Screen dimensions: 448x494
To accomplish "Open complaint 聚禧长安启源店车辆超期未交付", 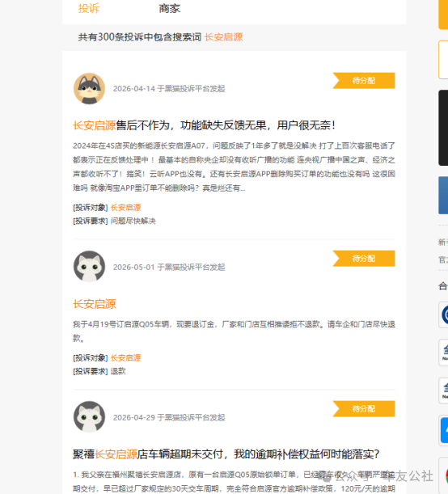I will (x=226, y=454).
